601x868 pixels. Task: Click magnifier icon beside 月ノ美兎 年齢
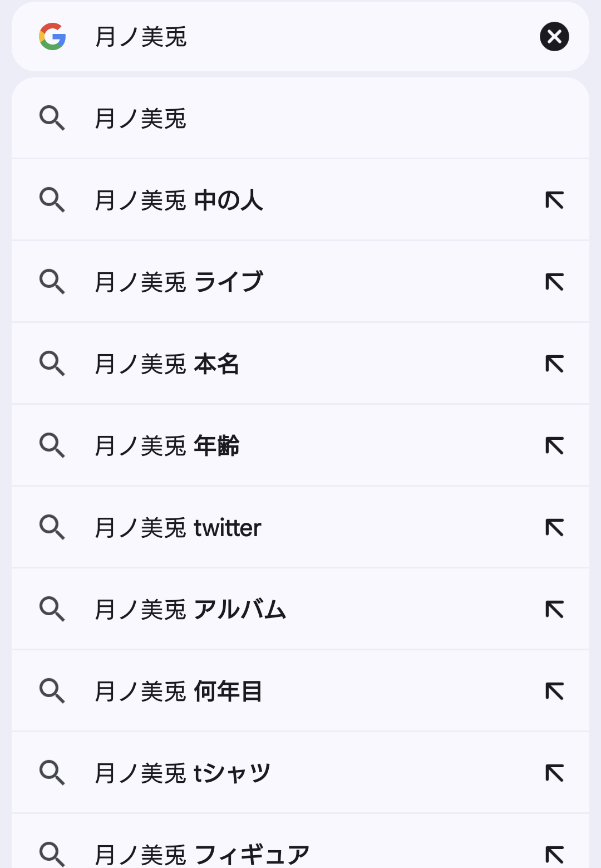coord(52,446)
